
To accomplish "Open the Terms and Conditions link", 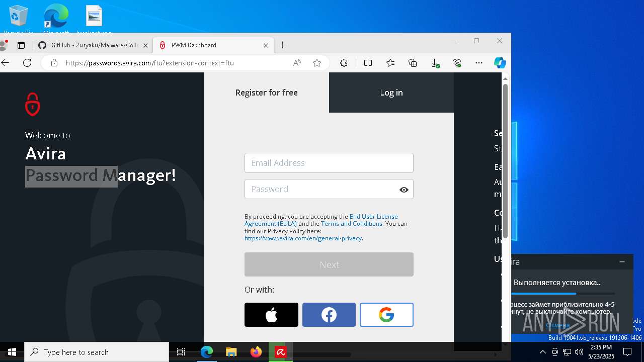I will coord(352,224).
